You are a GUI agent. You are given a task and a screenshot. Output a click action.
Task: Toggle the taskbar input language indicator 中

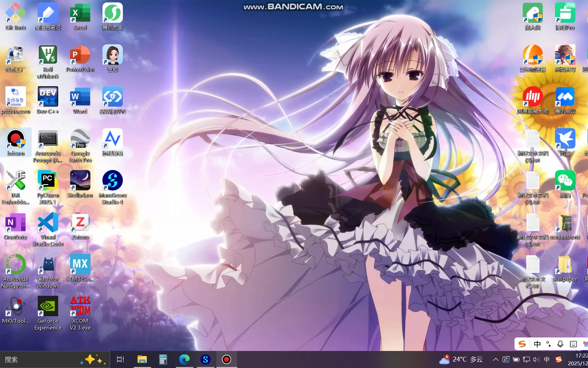pyautogui.click(x=547, y=359)
